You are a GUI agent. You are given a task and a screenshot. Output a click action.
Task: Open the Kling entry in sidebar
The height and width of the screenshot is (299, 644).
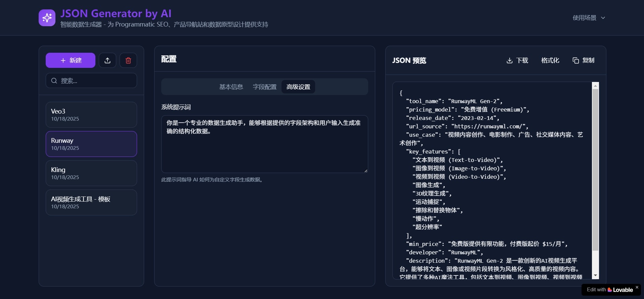91,173
